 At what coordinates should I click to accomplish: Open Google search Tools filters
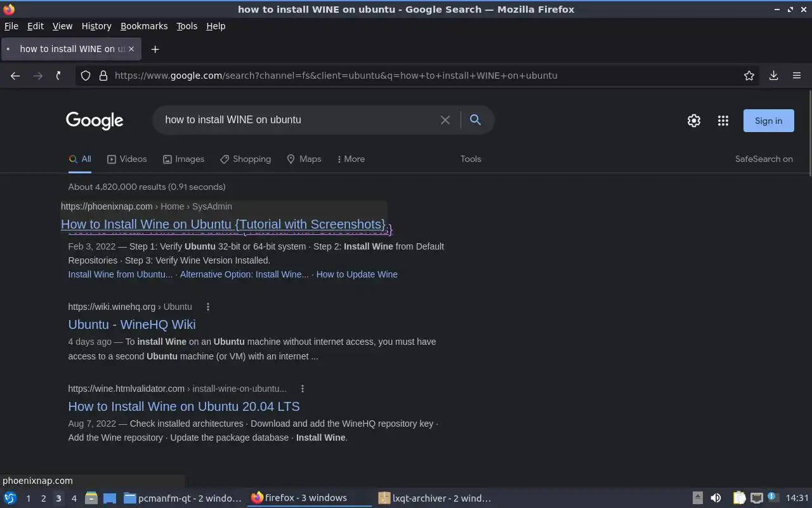[471, 159]
